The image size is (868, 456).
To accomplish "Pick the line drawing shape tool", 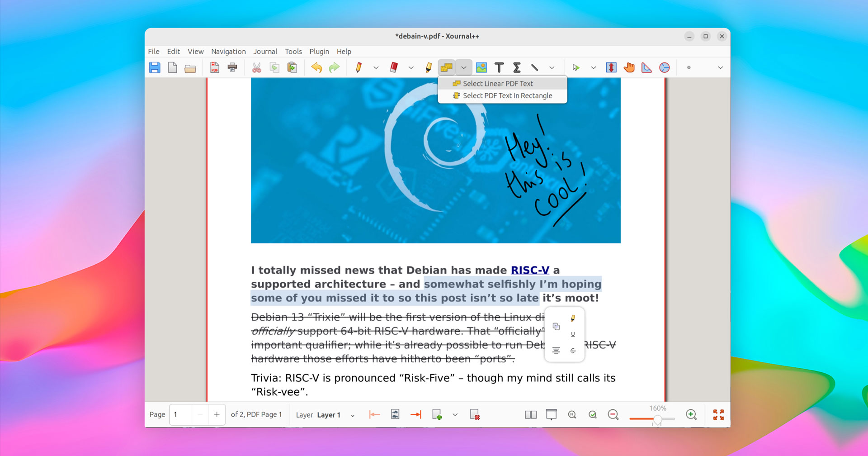I will pyautogui.click(x=534, y=68).
